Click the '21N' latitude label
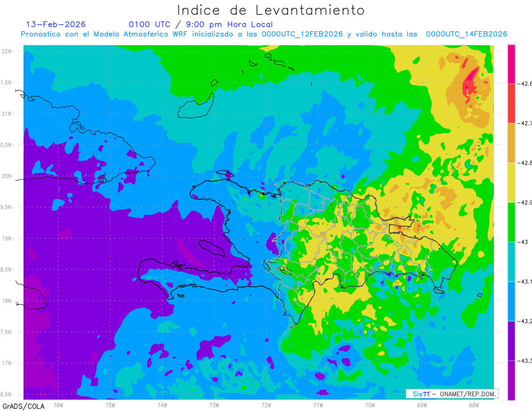The image size is (532, 411). (x=7, y=114)
